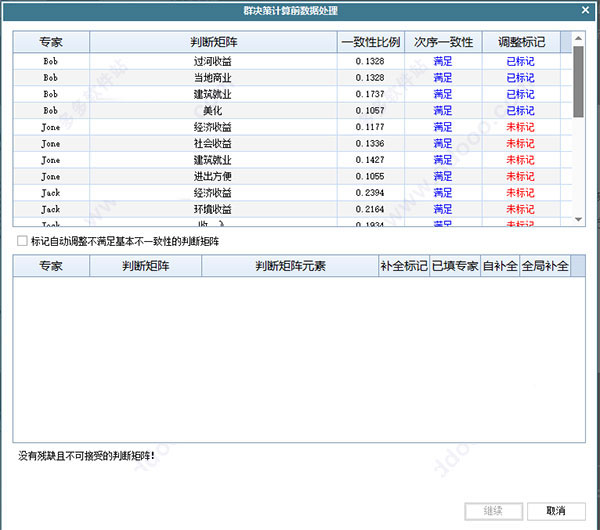Click lower table 判断矩阵 column header
The width and height of the screenshot is (600, 530).
pyautogui.click(x=145, y=266)
